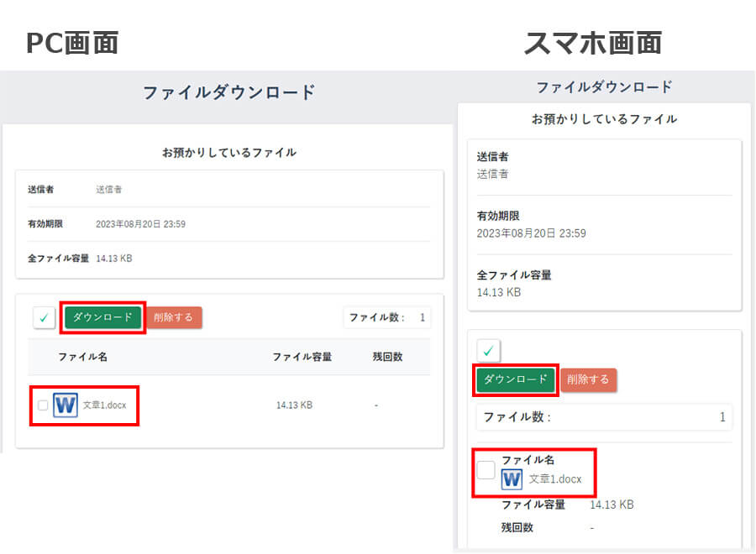Check the box beside 文章1.docx on PC screen
The width and height of the screenshot is (756, 554).
(x=43, y=405)
